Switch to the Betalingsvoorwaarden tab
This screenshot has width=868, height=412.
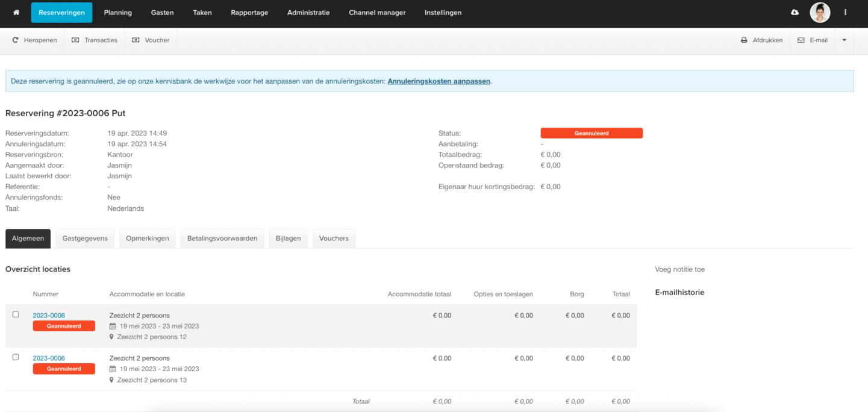pos(222,239)
